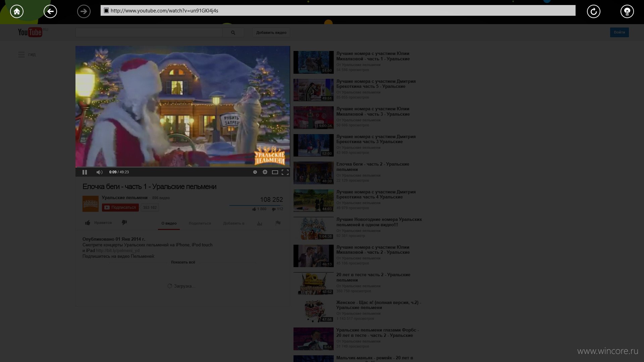Click the Уральские пельмени channel avatar
Viewport: 644px width, 362px height.
click(x=91, y=203)
